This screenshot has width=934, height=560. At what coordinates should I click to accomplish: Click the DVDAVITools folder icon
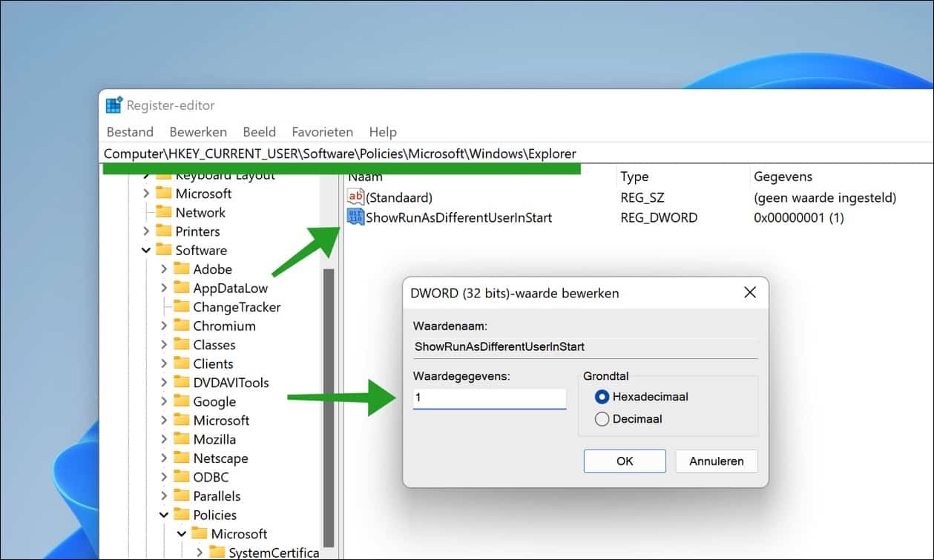pyautogui.click(x=182, y=382)
